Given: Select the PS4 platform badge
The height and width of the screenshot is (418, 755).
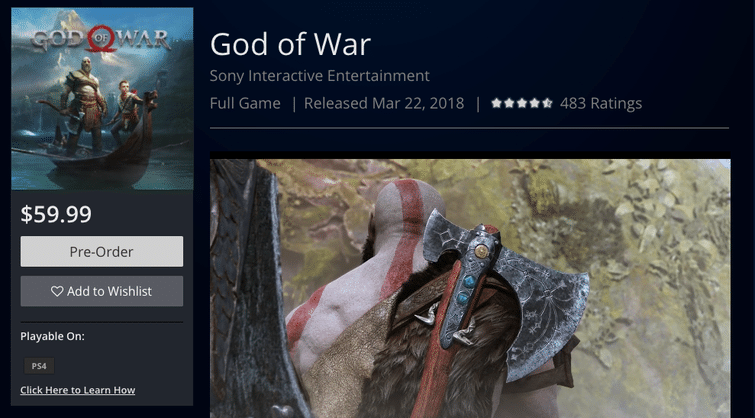Looking at the screenshot, I should 39,366.
